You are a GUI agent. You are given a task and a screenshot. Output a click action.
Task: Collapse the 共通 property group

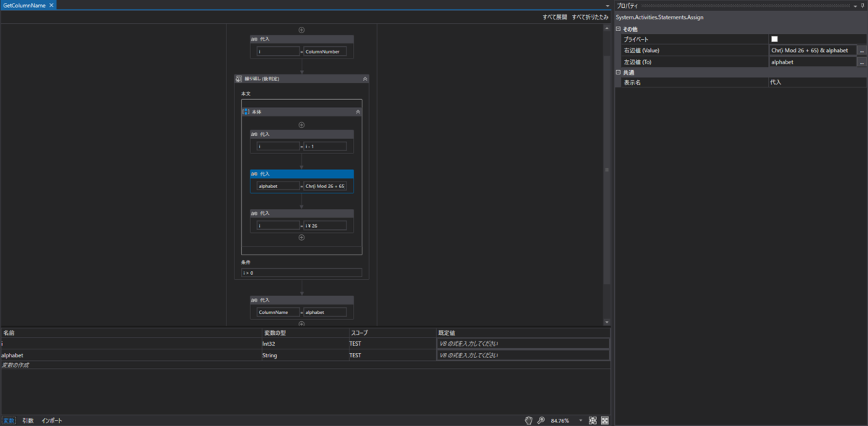[618, 72]
